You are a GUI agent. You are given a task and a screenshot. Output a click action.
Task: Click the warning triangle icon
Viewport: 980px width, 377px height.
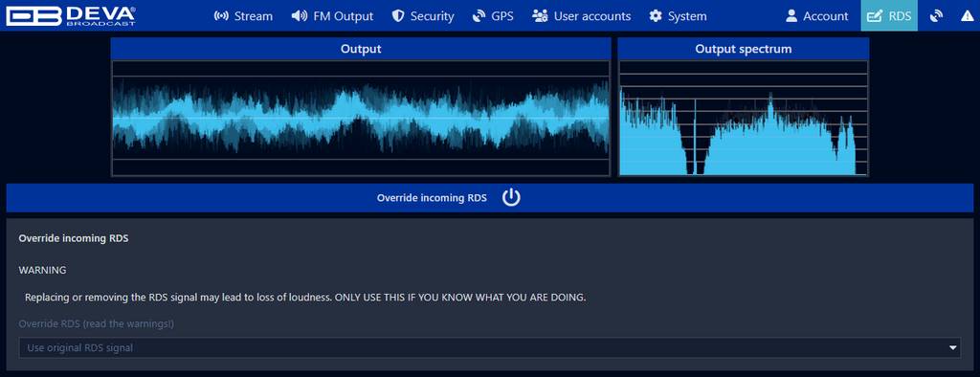tap(967, 16)
